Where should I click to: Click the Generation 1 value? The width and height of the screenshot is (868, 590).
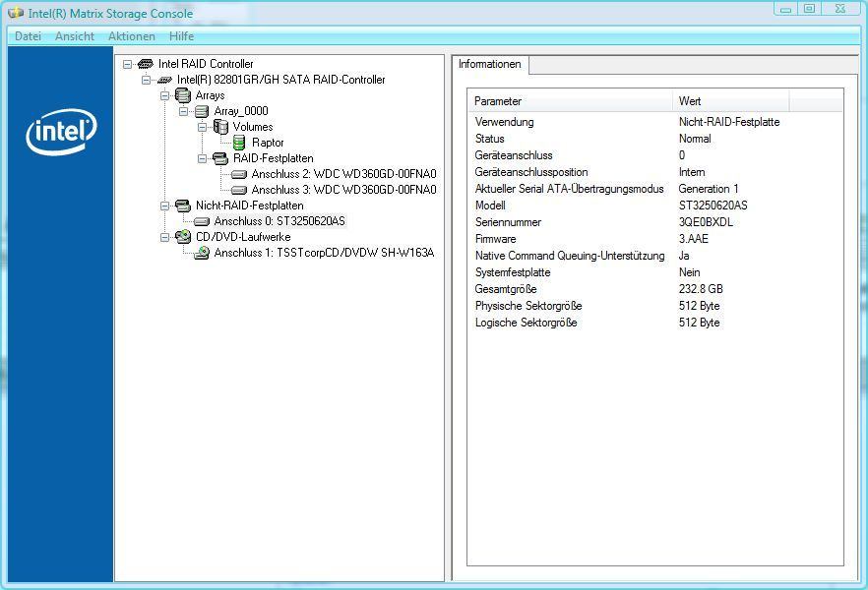709,189
